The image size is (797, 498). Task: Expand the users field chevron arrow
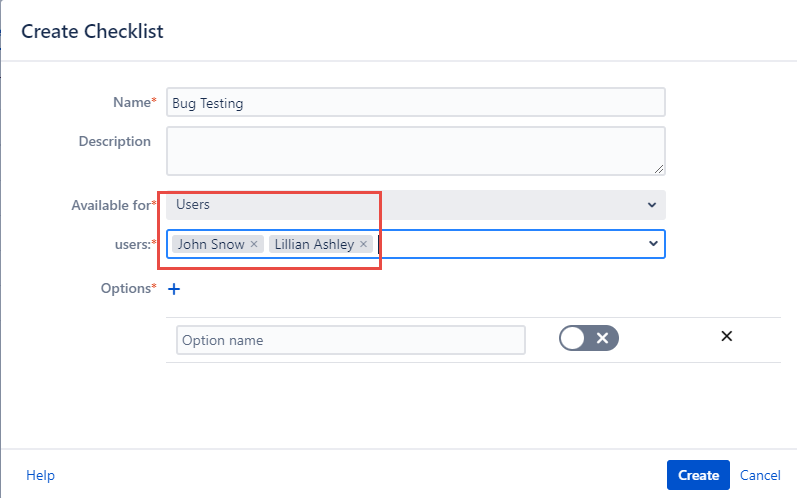[652, 243]
